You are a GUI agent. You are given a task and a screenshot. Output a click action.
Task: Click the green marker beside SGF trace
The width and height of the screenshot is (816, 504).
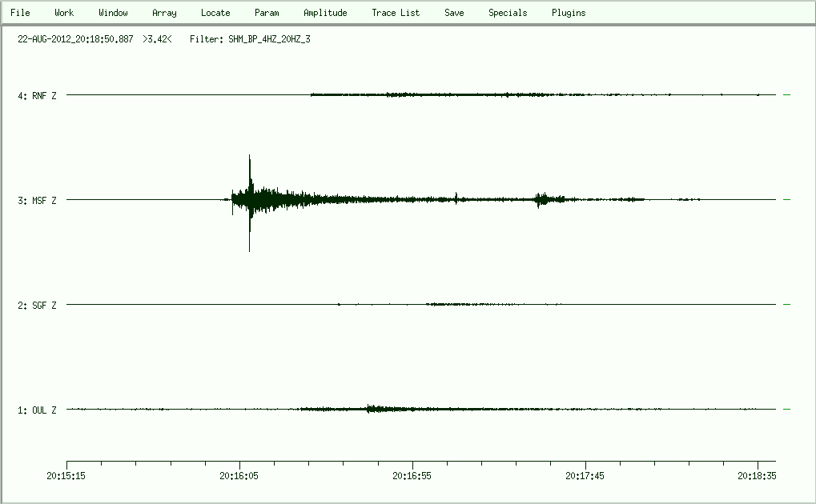[x=786, y=305]
